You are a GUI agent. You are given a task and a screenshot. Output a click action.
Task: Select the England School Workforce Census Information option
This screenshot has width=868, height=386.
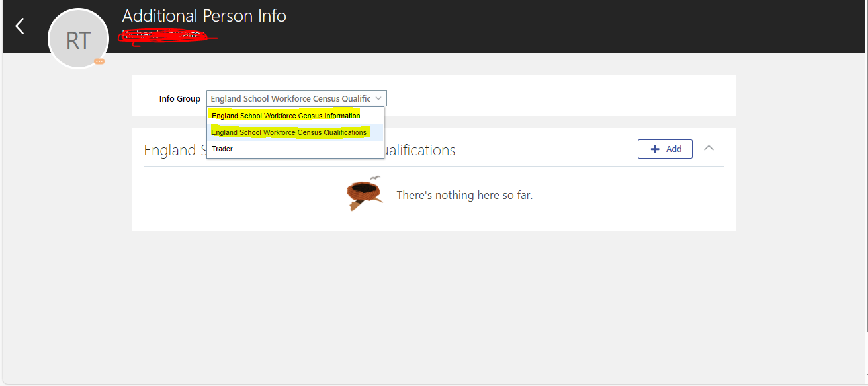[x=285, y=115]
